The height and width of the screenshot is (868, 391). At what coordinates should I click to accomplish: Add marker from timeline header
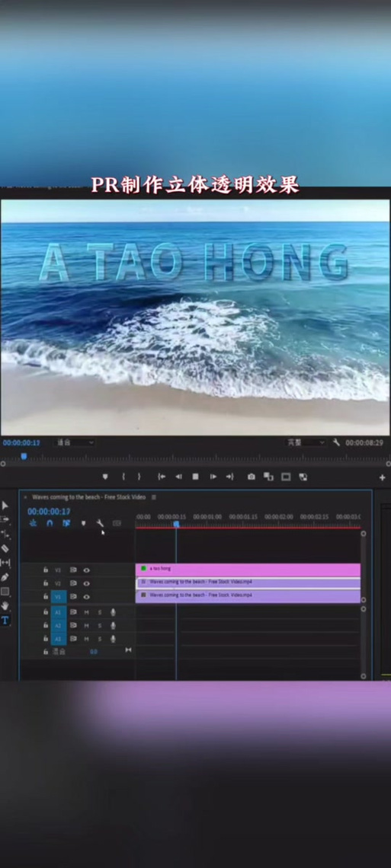[x=84, y=523]
